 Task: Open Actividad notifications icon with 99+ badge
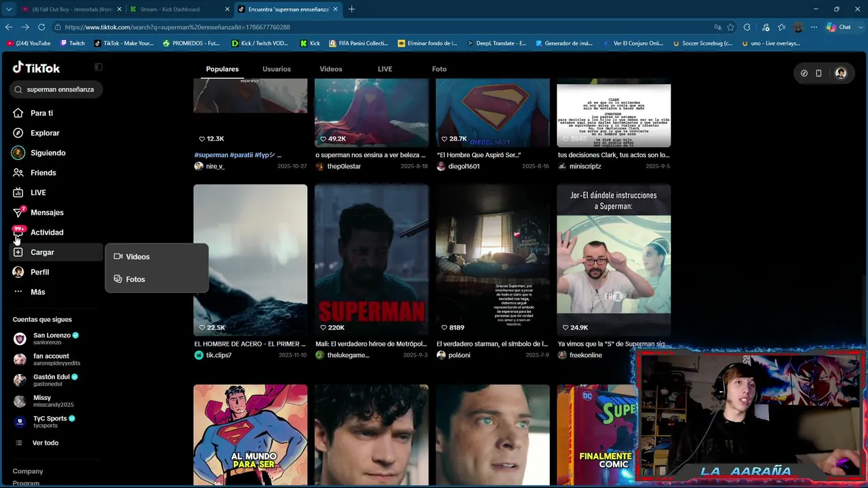click(x=18, y=232)
